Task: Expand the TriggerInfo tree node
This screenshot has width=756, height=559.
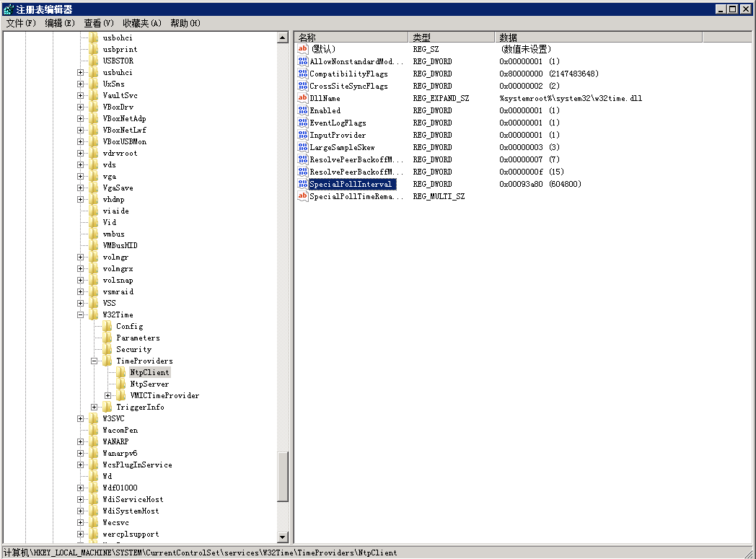Action: pos(94,408)
